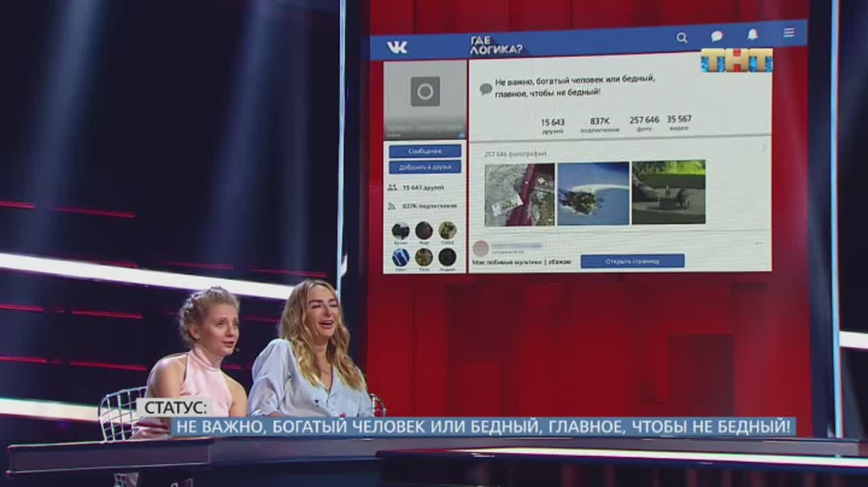Click the profile avatar camera placeholder

click(x=425, y=92)
